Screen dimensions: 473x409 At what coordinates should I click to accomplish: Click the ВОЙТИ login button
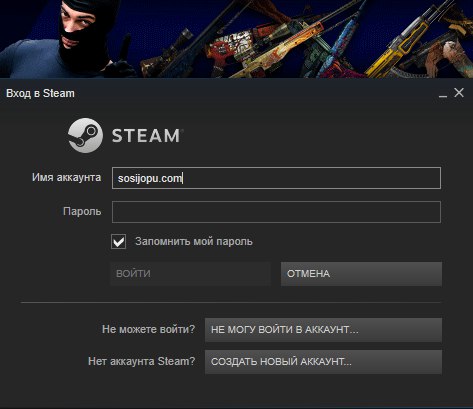pos(190,274)
